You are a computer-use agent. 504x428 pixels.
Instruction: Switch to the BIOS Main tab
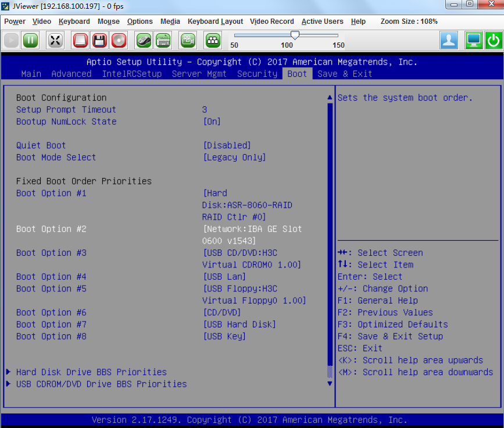(31, 74)
